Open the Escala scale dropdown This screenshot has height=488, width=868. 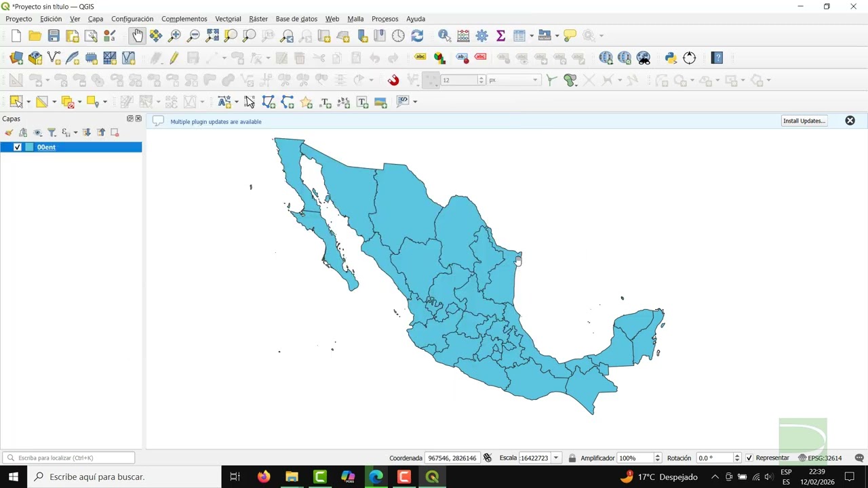[556, 458]
